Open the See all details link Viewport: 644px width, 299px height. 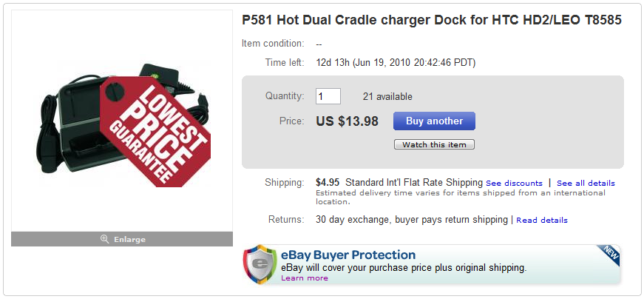586,183
